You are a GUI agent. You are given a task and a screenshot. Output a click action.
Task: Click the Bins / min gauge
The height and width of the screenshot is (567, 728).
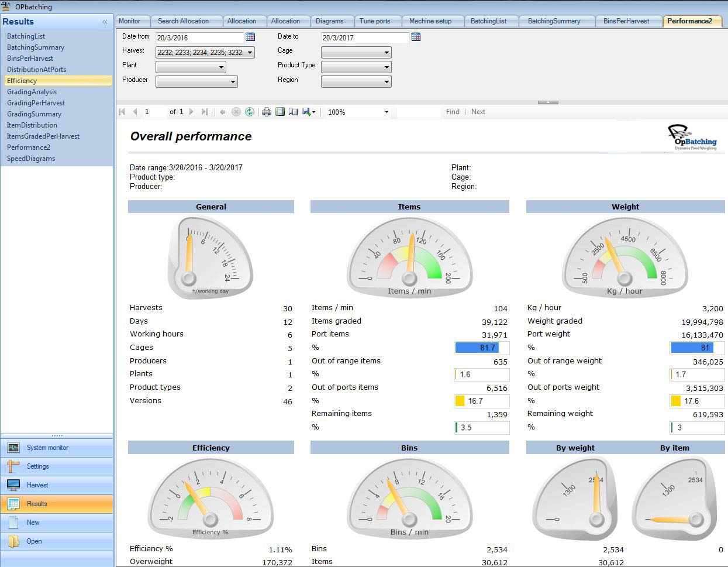point(409,498)
